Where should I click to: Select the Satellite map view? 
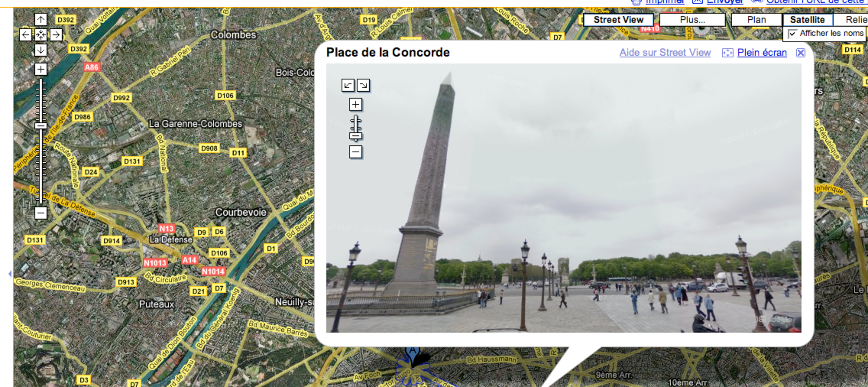[807, 20]
